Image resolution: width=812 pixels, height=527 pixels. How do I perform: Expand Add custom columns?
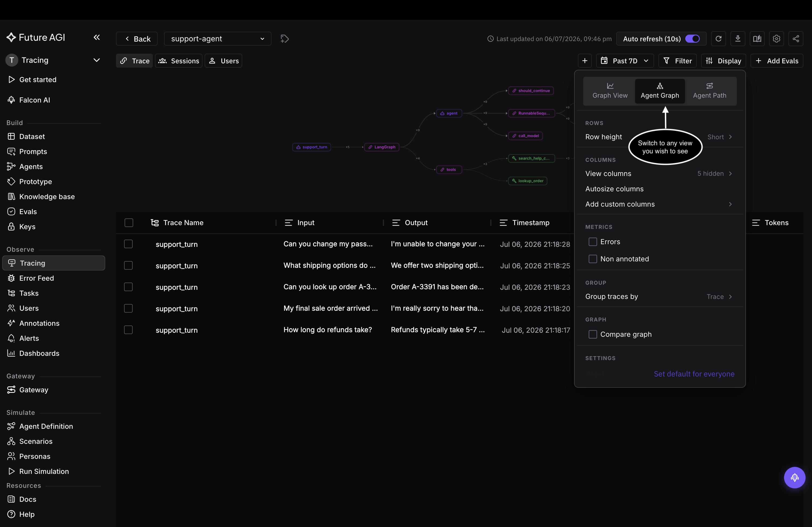(659, 204)
